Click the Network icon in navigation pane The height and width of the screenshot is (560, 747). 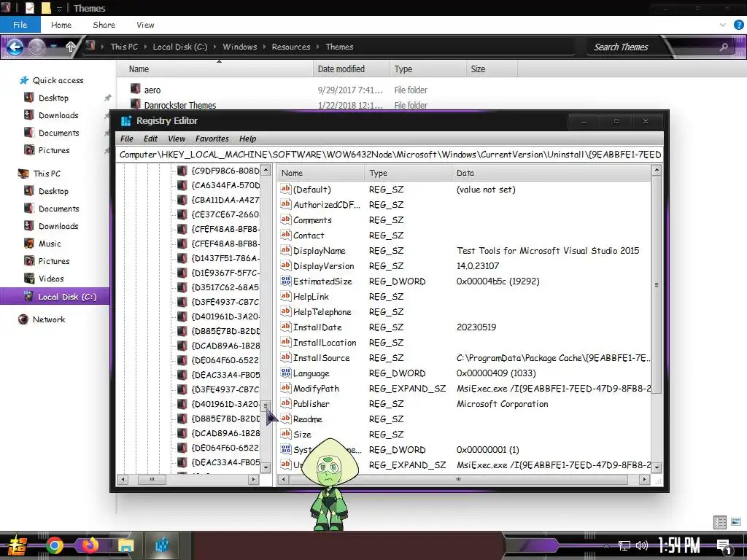pyautogui.click(x=23, y=319)
